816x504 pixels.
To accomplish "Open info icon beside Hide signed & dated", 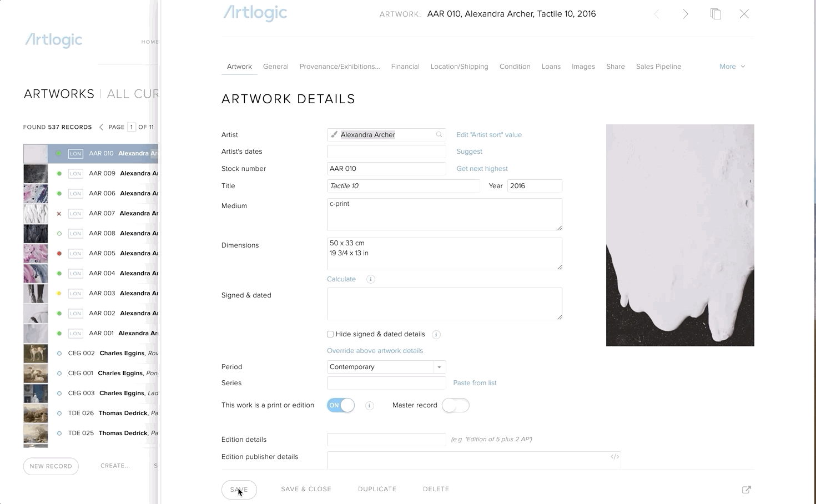I will [x=436, y=334].
